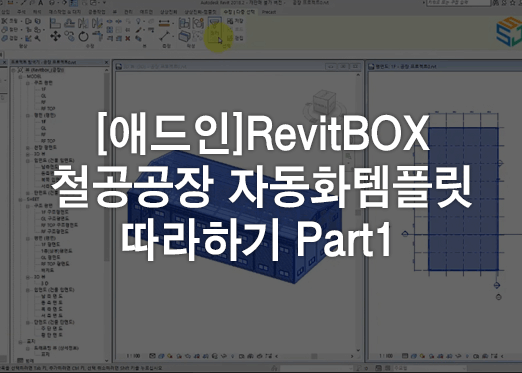
Task: Collapse the SHEET node in project browser
Action: [x=21, y=199]
